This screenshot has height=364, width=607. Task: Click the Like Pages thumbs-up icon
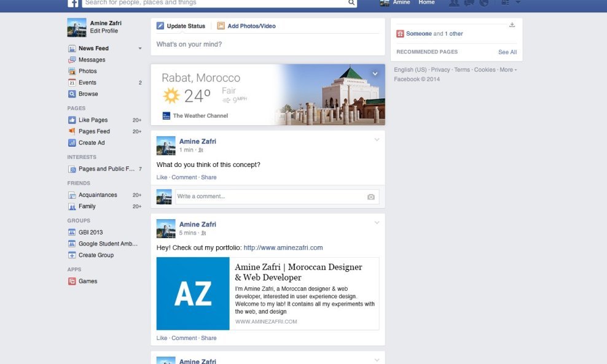pyautogui.click(x=72, y=120)
